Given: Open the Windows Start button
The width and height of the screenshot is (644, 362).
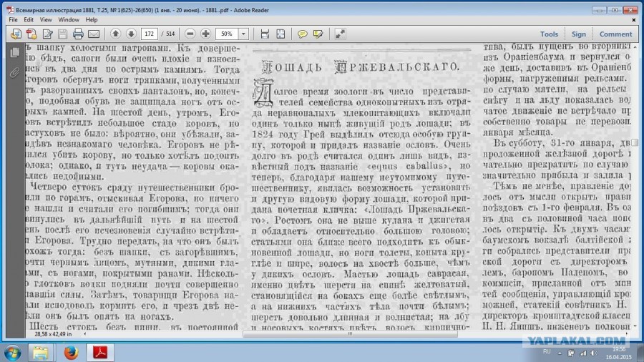Looking at the screenshot, I should pos(12,353).
